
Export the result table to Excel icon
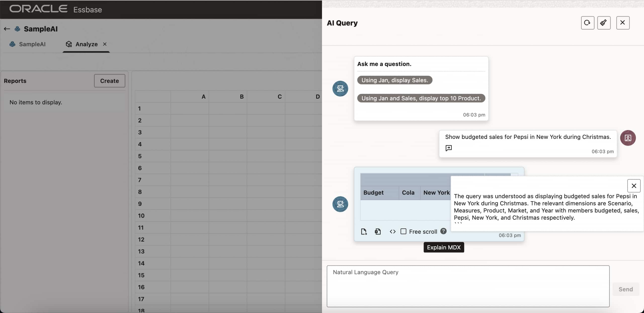click(x=378, y=231)
